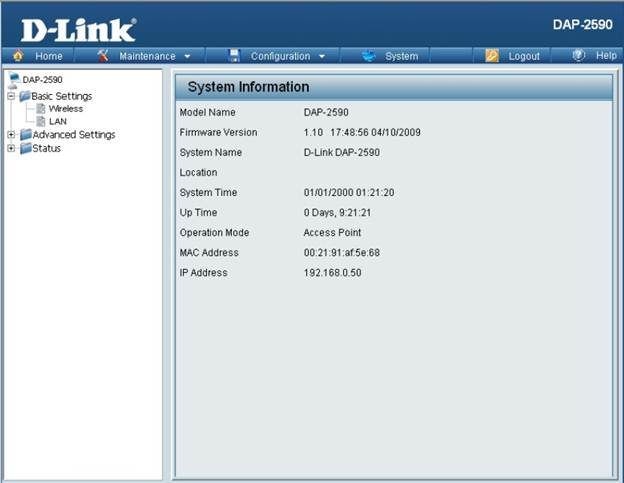This screenshot has height=483, width=624.
Task: Click the MAC Address value 00:21:91:af:5e:68
Action: 341,253
